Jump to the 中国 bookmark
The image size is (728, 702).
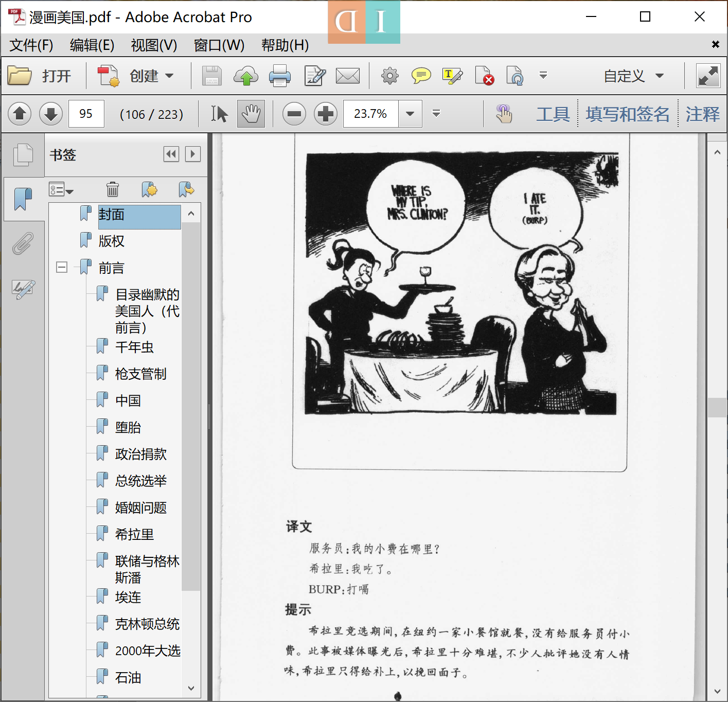128,400
